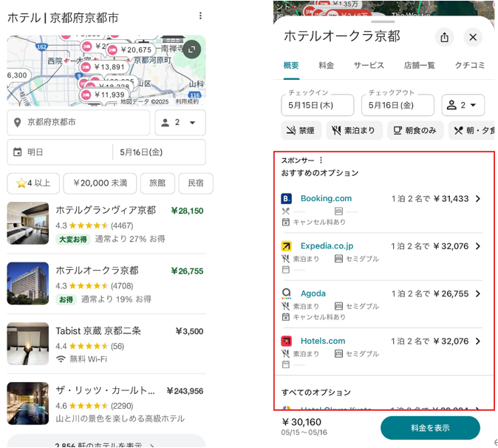
Task: Click the 料金を表示 button
Action: pos(430,428)
